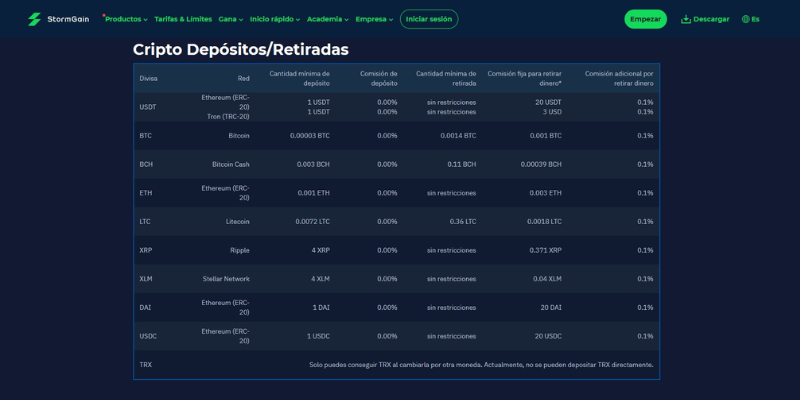The height and width of the screenshot is (400, 800).
Task: Select the XRP currency cell
Action: (145, 250)
